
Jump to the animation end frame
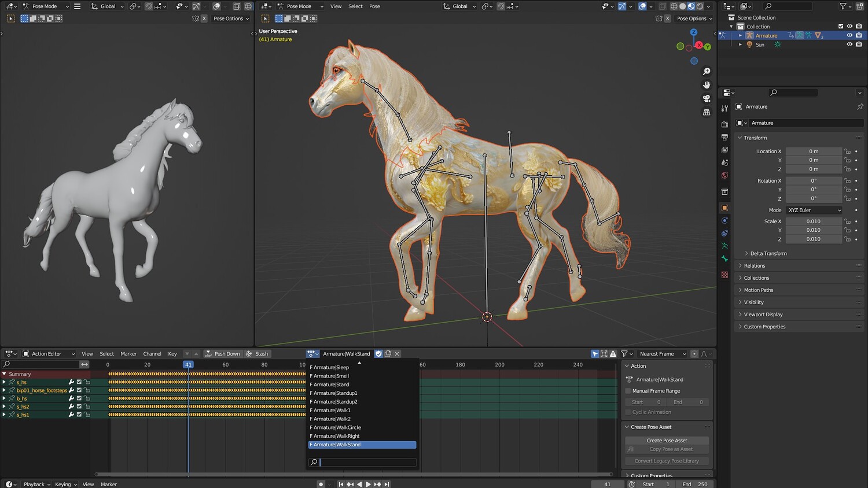pyautogui.click(x=387, y=484)
